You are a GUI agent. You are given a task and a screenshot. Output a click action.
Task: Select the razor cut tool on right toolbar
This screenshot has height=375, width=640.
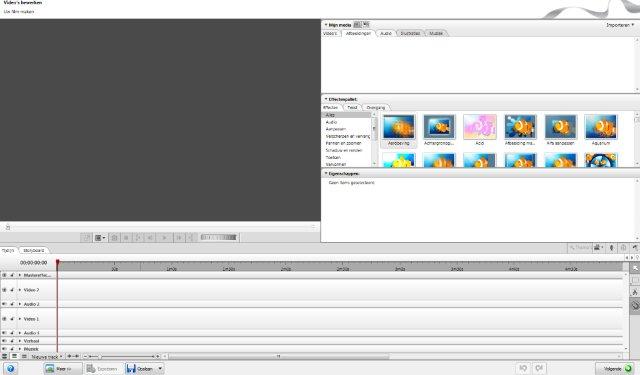[635, 292]
